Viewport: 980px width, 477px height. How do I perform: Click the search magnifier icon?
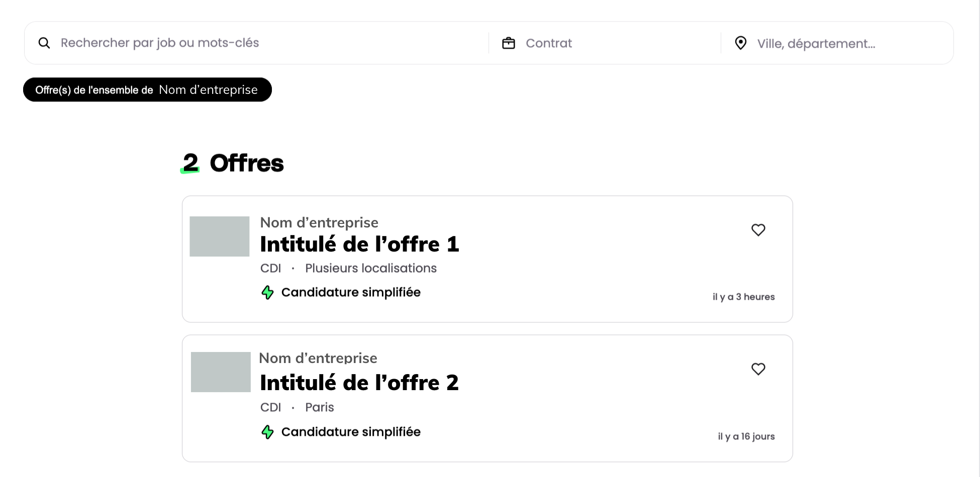click(x=44, y=43)
